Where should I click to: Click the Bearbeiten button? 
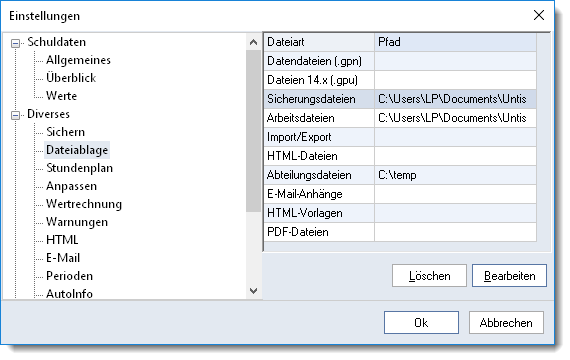(x=509, y=276)
